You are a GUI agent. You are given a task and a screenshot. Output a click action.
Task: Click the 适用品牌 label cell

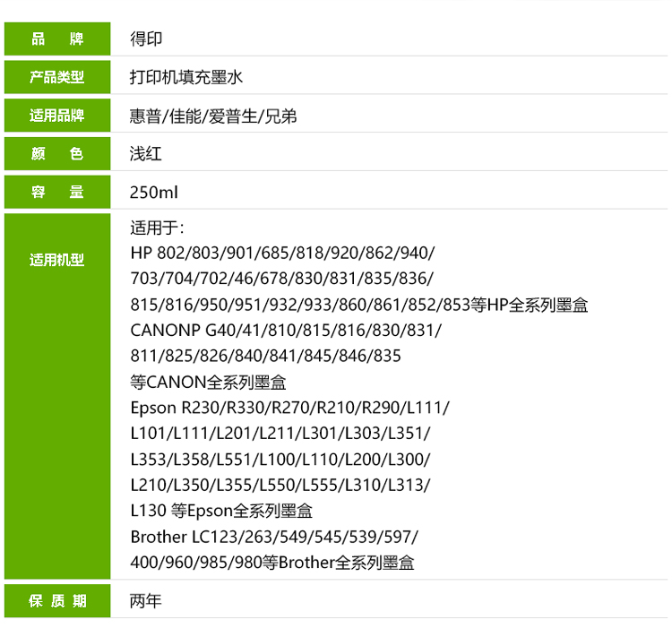click(57, 116)
